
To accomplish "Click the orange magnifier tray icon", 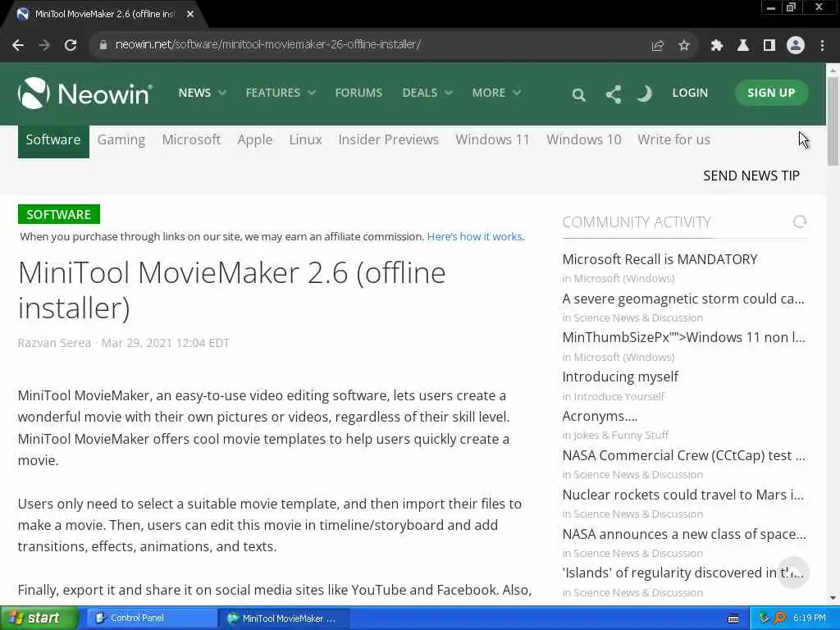I will 779,619.
